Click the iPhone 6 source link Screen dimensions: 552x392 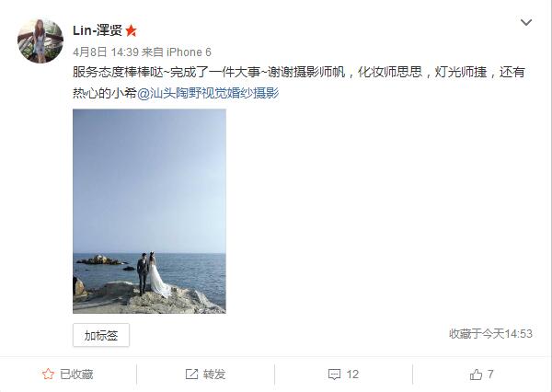[x=189, y=52]
